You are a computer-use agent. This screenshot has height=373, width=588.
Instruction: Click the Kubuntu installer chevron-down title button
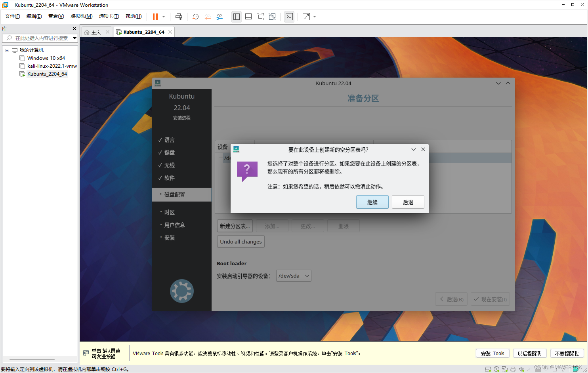pos(498,83)
